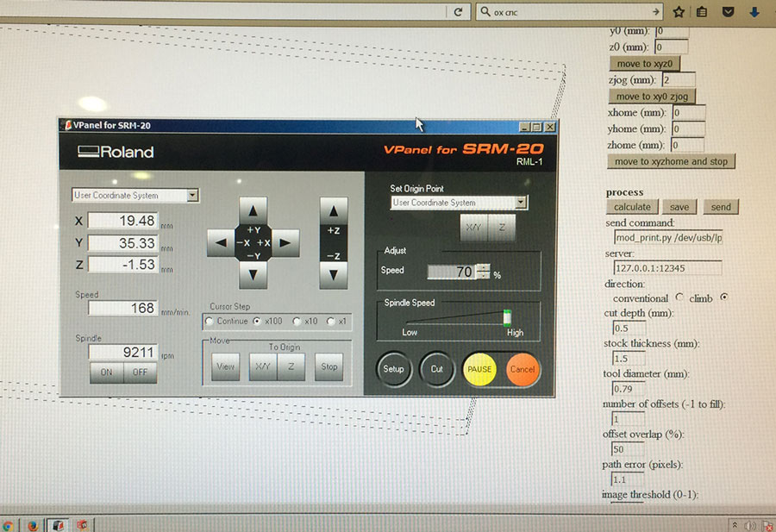Edit the cut depth (mm) field

pyautogui.click(x=629, y=329)
